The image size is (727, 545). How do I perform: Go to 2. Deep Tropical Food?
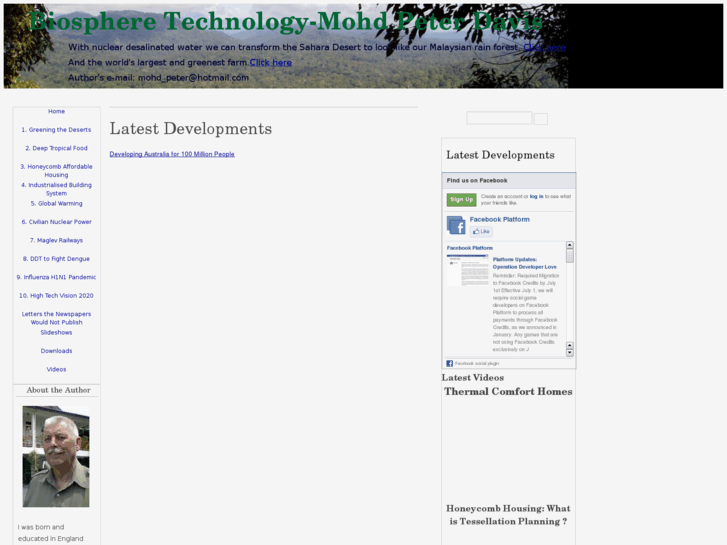(x=57, y=148)
